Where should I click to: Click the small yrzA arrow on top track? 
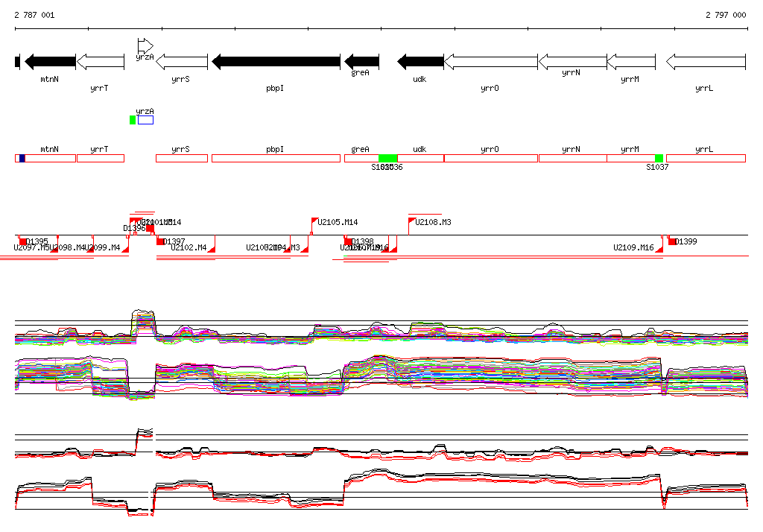click(x=145, y=45)
